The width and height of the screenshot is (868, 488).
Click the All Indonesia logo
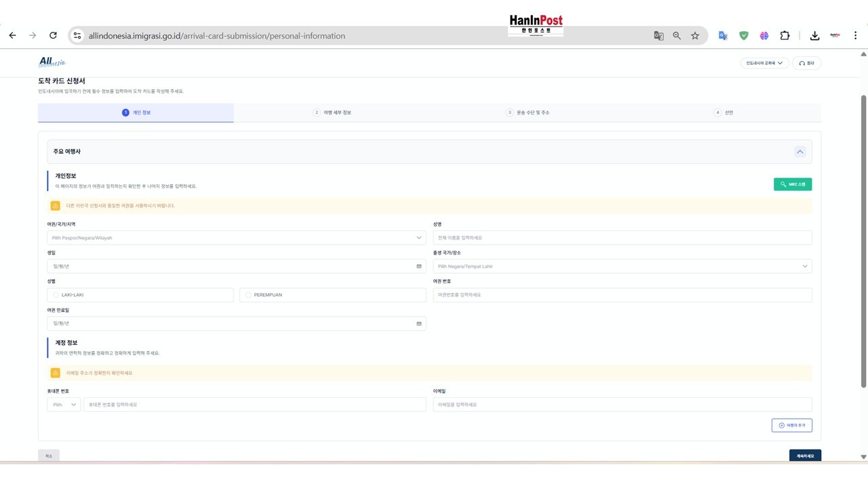click(52, 62)
